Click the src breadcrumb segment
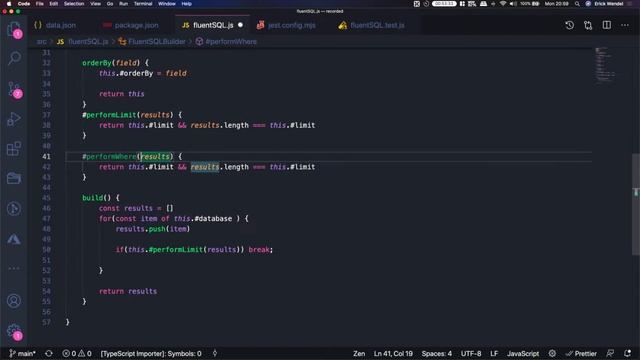The height and width of the screenshot is (360, 640). (x=42, y=42)
